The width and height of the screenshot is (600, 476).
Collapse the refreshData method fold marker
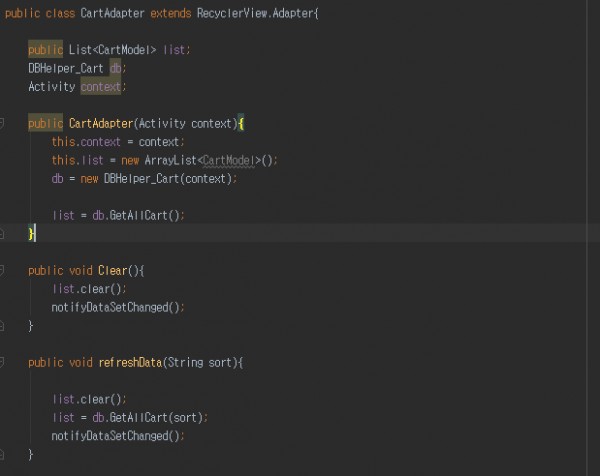(x=2, y=362)
